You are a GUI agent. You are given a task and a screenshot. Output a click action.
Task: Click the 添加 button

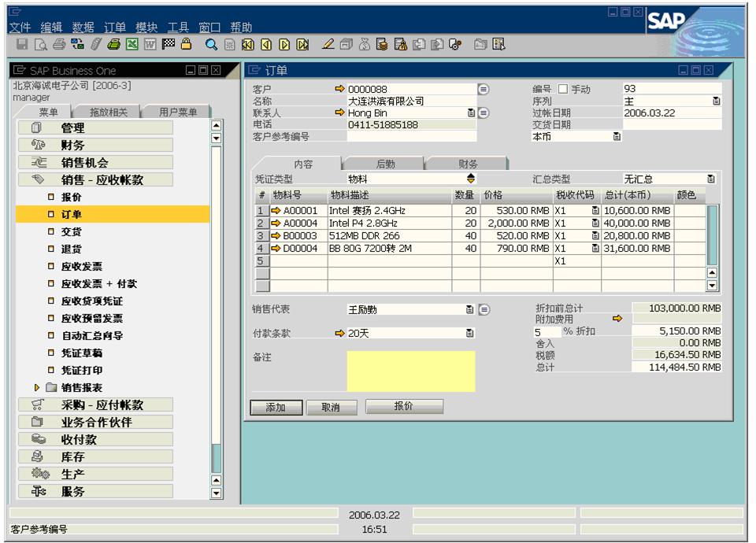click(276, 407)
